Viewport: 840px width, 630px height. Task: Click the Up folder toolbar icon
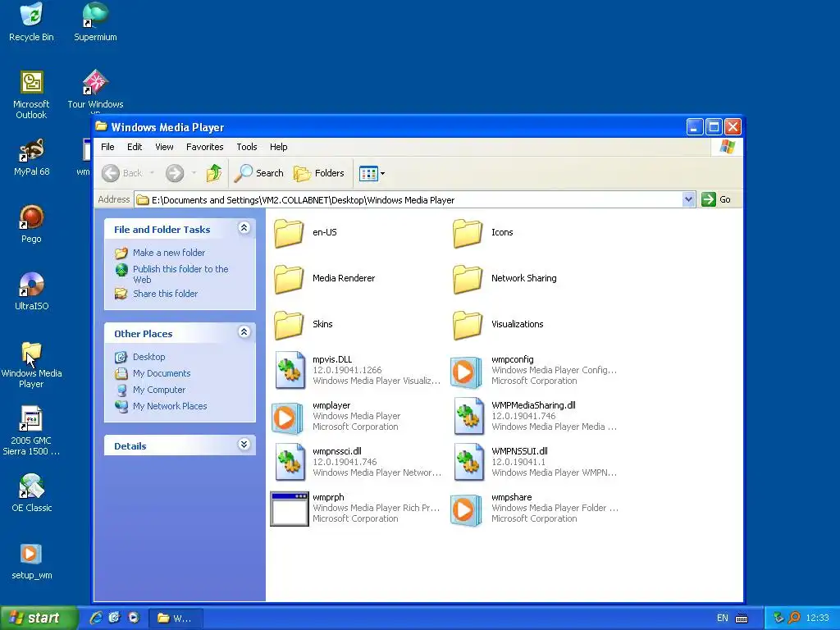point(214,173)
